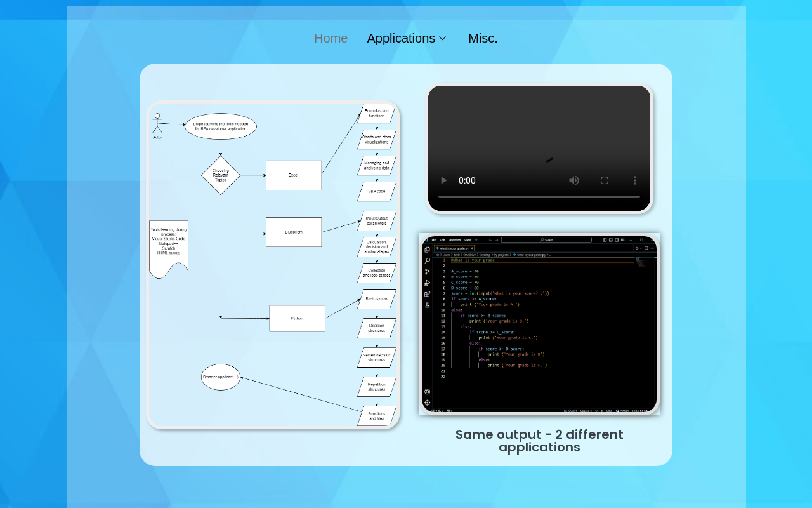Click the RPA learning flowchart image

click(x=273, y=265)
